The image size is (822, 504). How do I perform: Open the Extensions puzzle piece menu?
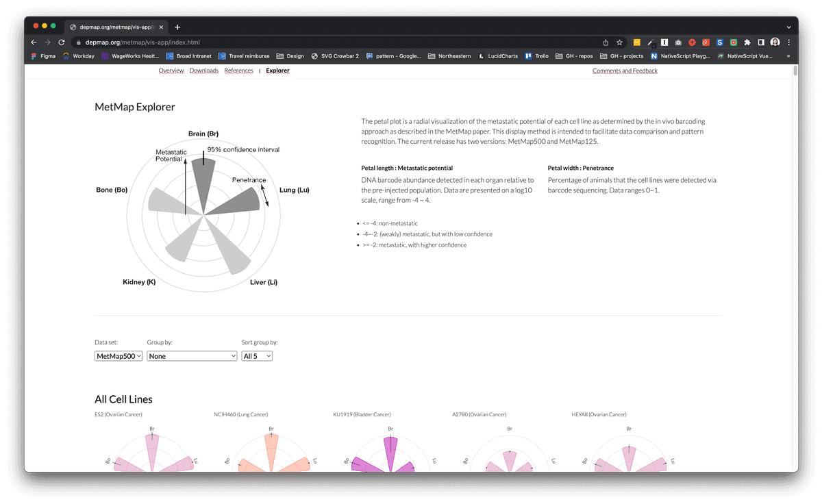747,42
